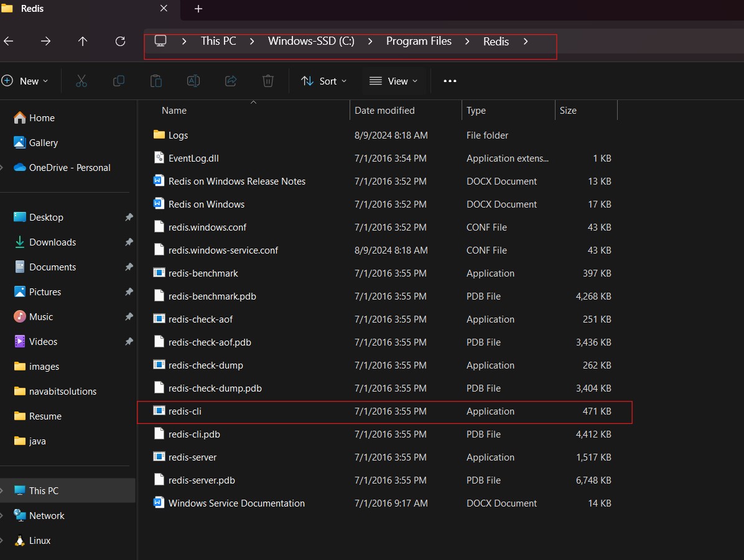Click the Copy icon in toolbar
The width and height of the screenshot is (744, 560).
118,81
